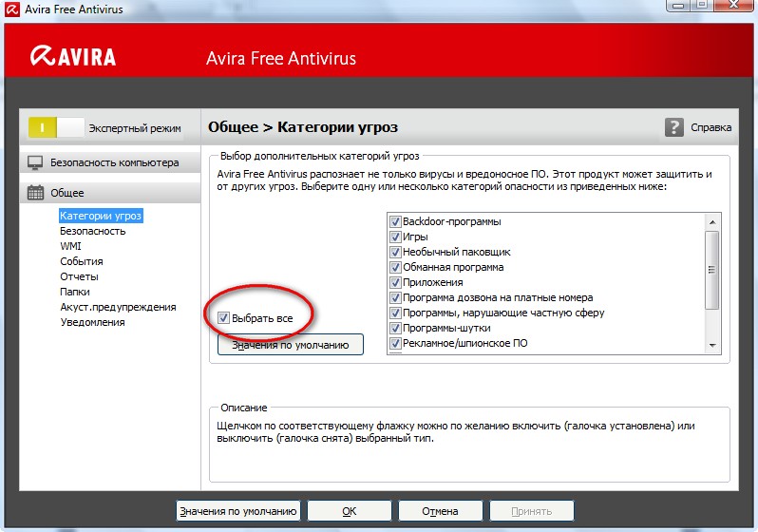Click the calendar icon beside Общее
The width and height of the screenshot is (758, 532).
(x=35, y=193)
